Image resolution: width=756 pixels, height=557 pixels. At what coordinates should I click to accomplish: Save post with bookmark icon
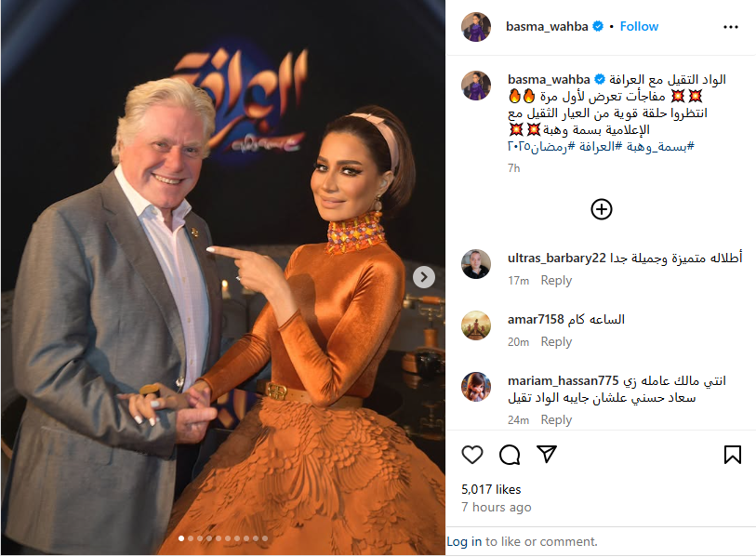pos(733,455)
